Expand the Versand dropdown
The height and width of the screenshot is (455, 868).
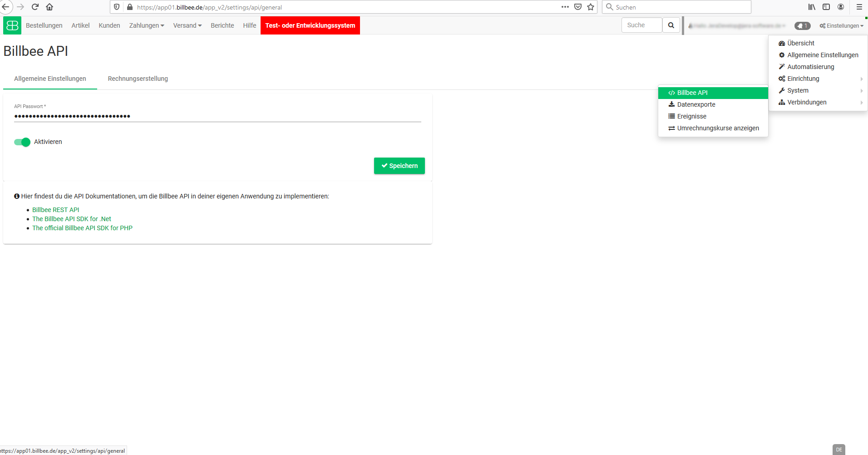(187, 25)
